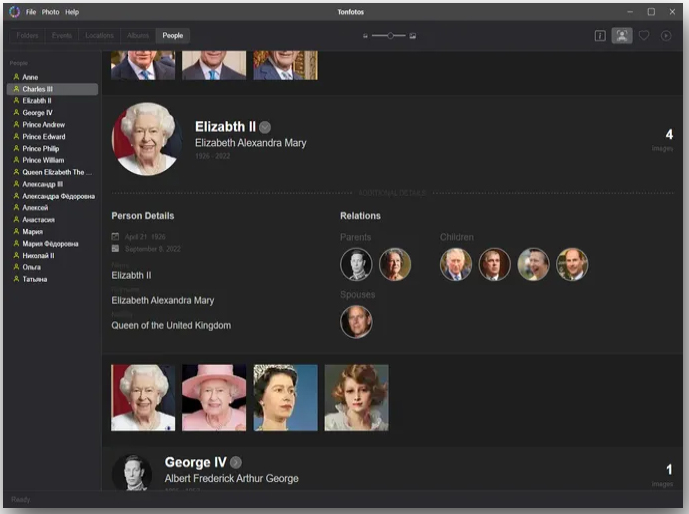
Task: Select the People tab
Action: (x=173, y=36)
